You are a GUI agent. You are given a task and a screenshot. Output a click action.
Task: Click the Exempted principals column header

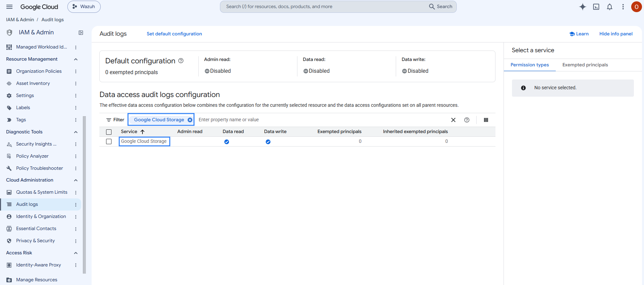click(x=339, y=131)
